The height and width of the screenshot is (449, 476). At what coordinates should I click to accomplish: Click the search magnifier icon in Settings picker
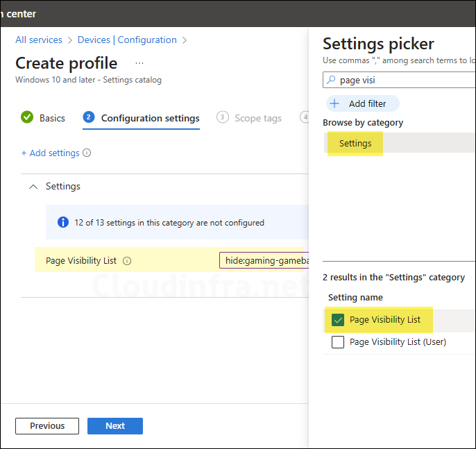coord(331,80)
